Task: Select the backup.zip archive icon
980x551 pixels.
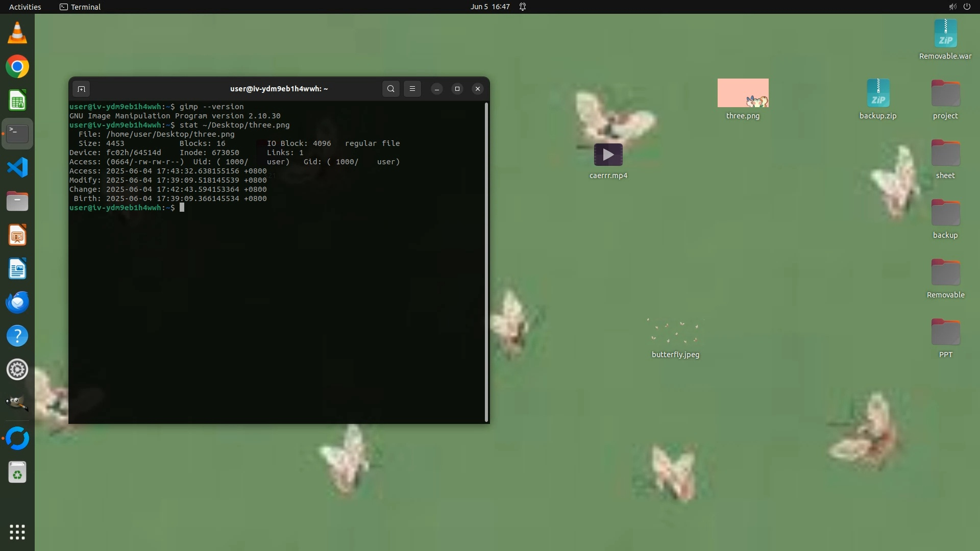Action: [x=877, y=93]
